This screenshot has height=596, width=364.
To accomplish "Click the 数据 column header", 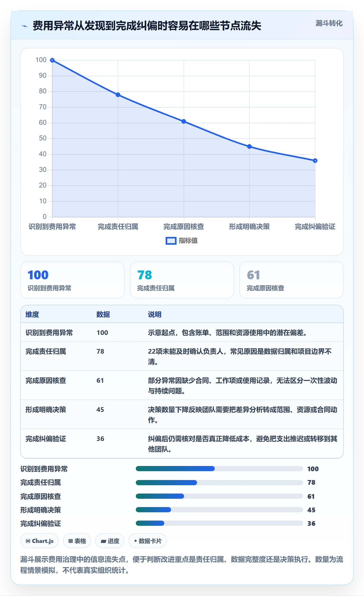I will (x=103, y=314).
